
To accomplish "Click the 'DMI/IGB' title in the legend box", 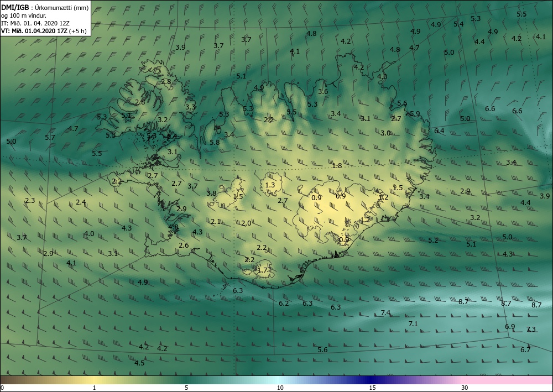I will click(x=14, y=8).
